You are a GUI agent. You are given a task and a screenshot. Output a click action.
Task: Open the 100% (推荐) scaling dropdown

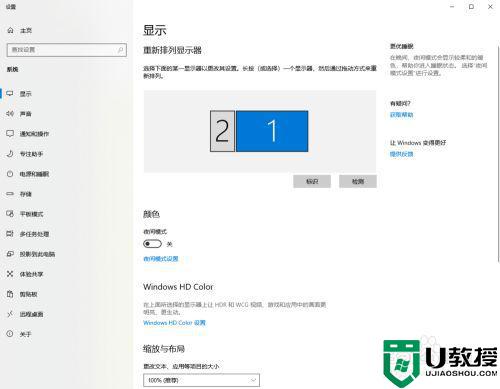point(201,380)
